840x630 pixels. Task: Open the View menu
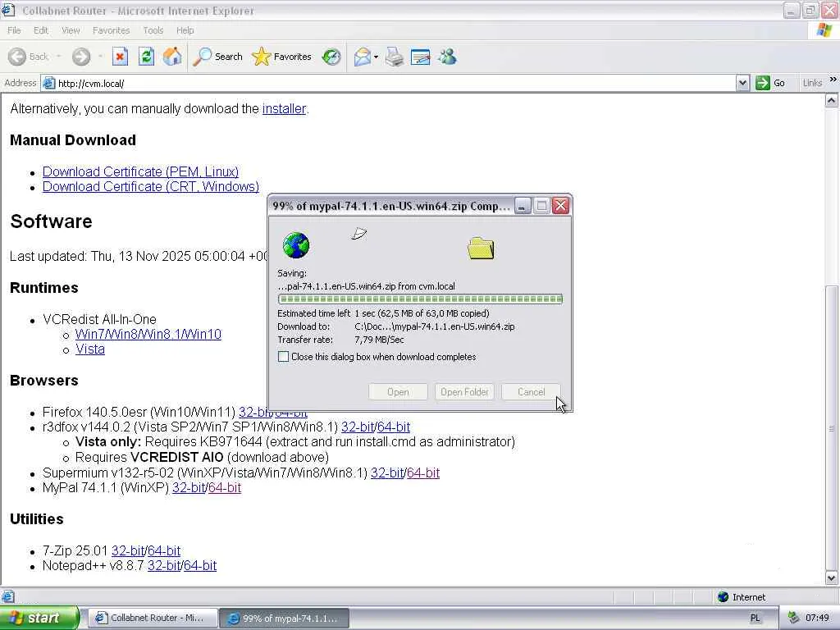click(71, 30)
